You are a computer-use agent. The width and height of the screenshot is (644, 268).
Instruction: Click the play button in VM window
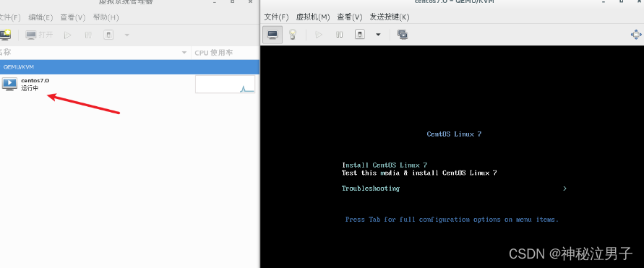click(319, 35)
